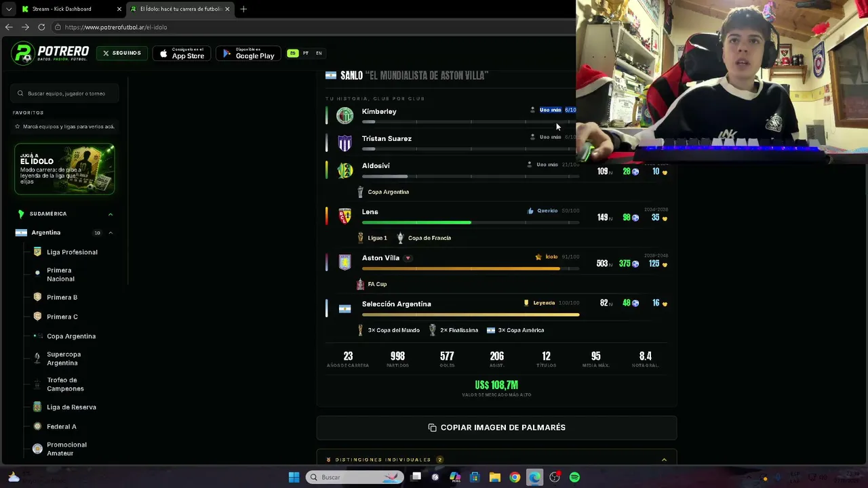Click Copiar Imagen de Palmarés button
Viewport: 868px width, 488px height.
coord(496,428)
